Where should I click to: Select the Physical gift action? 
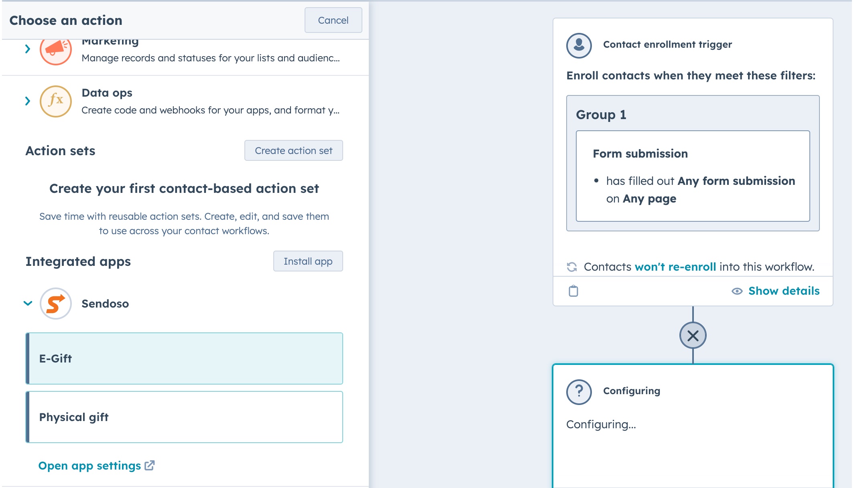tap(184, 417)
